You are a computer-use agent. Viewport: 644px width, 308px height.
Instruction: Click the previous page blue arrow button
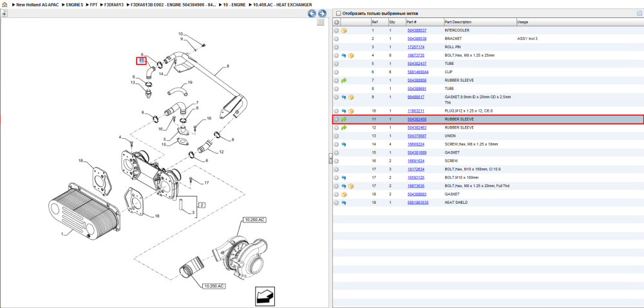(312, 14)
